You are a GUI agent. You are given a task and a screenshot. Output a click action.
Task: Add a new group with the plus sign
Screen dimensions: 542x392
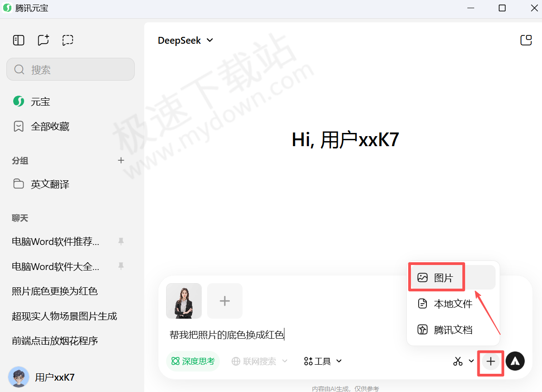click(121, 160)
